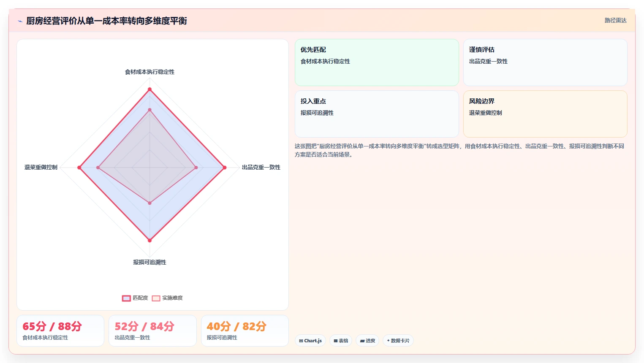
Task: Click the 退菜重做控制 radar axis label
Action: pos(41,168)
